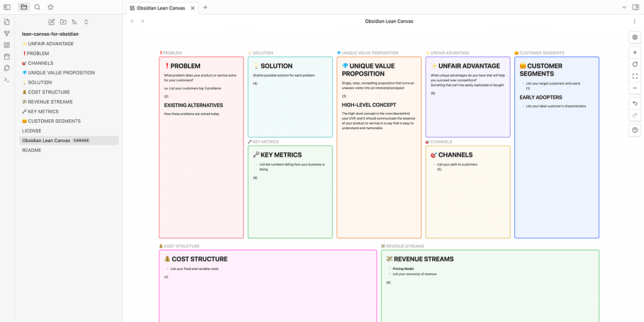Open the canvas more-options menu
The image size is (644, 322).
coord(634,21)
